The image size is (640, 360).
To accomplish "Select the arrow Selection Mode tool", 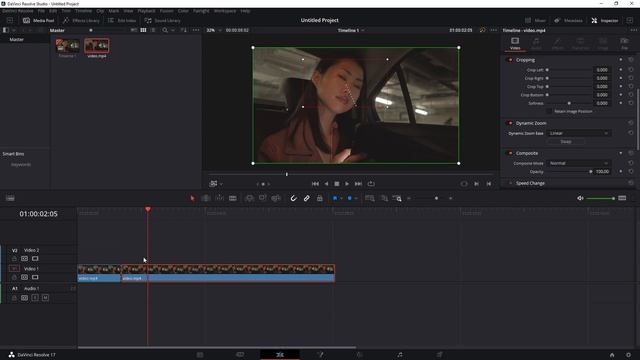I will pos(192,198).
